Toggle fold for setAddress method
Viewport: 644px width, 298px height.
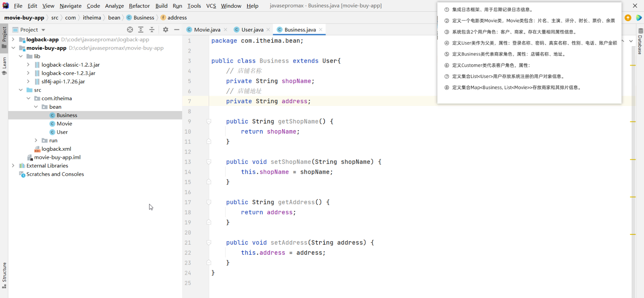click(209, 243)
